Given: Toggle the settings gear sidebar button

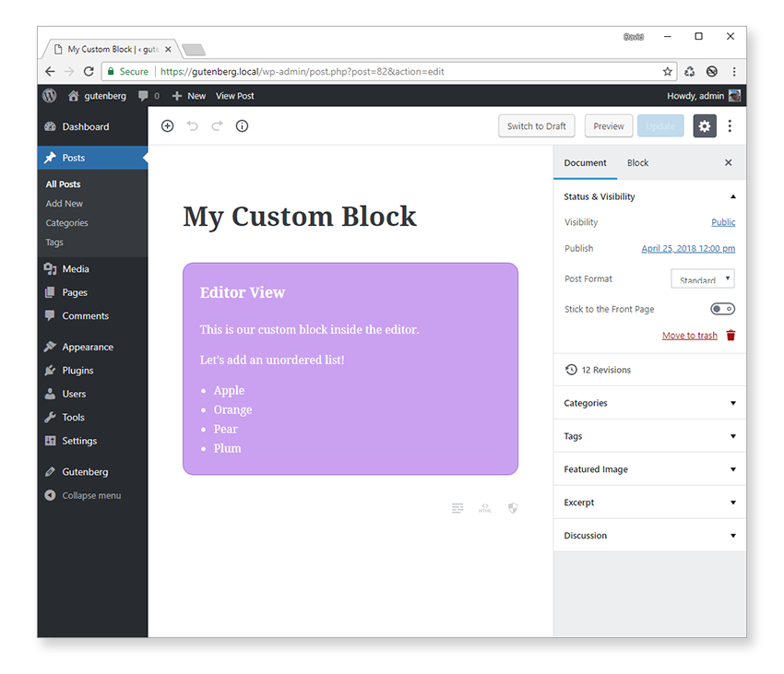Looking at the screenshot, I should [x=705, y=126].
